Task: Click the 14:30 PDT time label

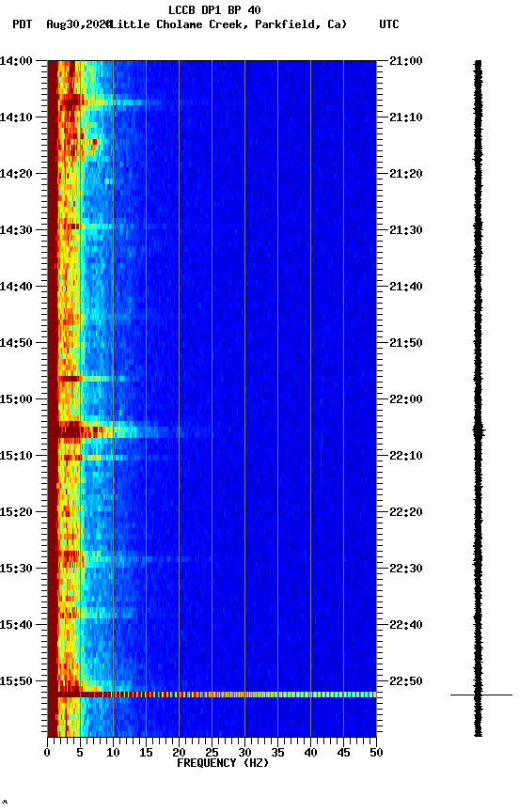Action: click(x=16, y=230)
